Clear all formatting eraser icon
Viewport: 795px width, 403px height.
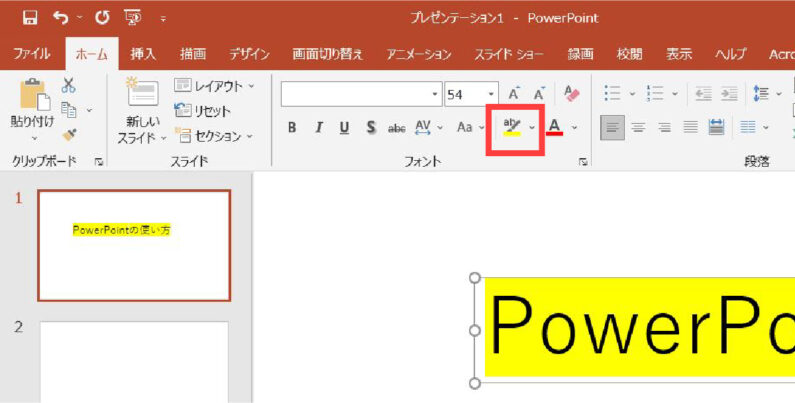[572, 93]
